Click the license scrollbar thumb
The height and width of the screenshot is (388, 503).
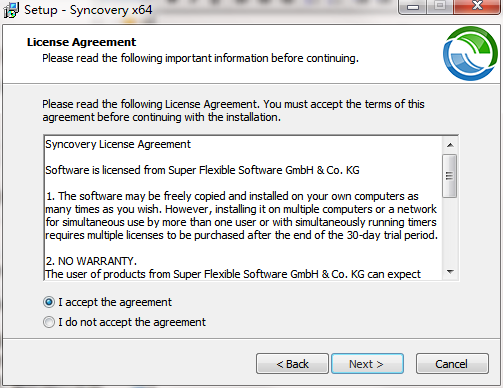pyautogui.click(x=450, y=176)
